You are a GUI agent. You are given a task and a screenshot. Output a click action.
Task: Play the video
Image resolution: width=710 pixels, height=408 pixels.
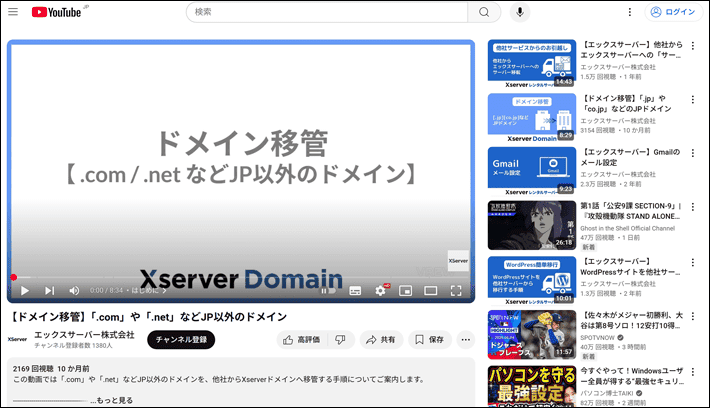[x=25, y=291]
